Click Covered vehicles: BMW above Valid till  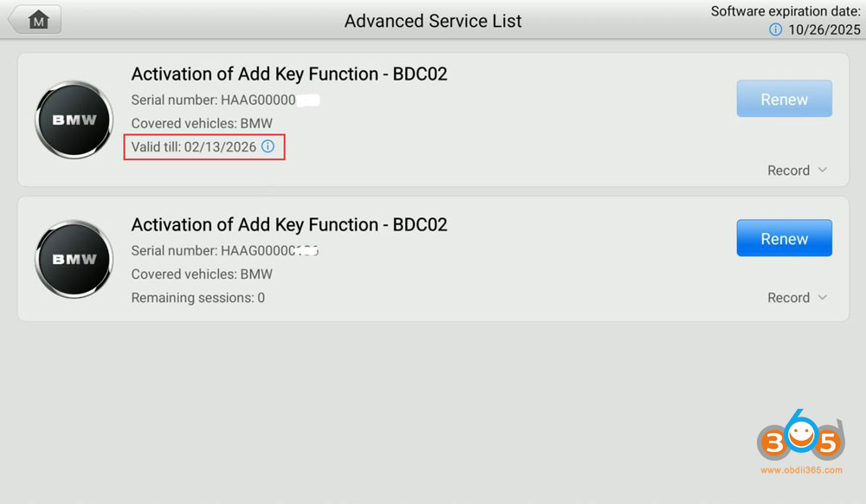(x=202, y=124)
